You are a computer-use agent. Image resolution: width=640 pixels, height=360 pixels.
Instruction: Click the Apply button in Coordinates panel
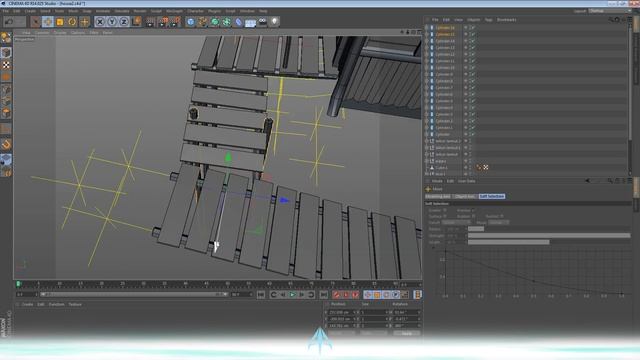[x=406, y=333]
